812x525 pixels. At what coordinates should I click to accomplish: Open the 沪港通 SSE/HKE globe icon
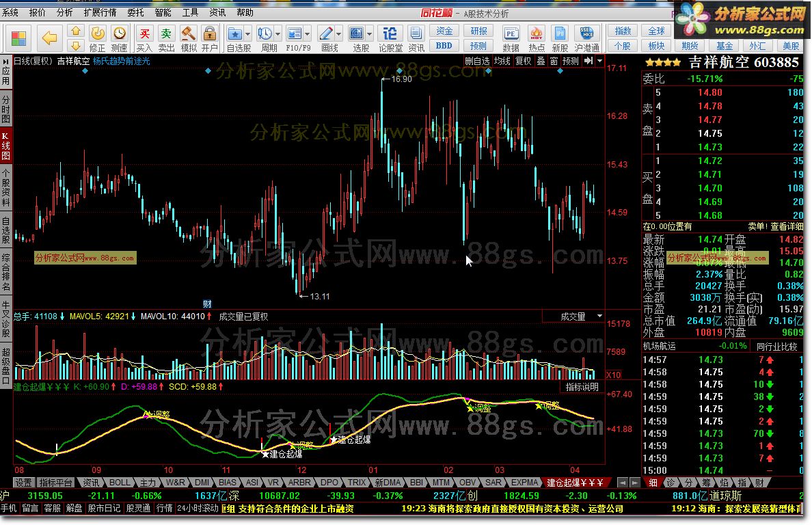(x=586, y=33)
